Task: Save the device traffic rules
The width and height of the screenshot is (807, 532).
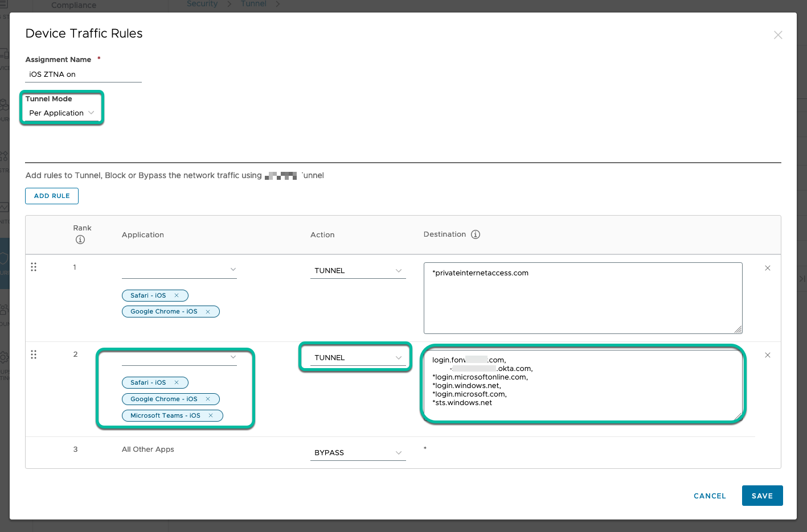Action: point(762,496)
